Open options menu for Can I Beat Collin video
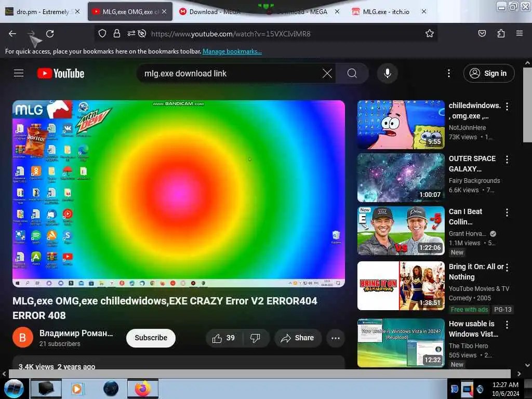The width and height of the screenshot is (532, 399). pos(507,212)
